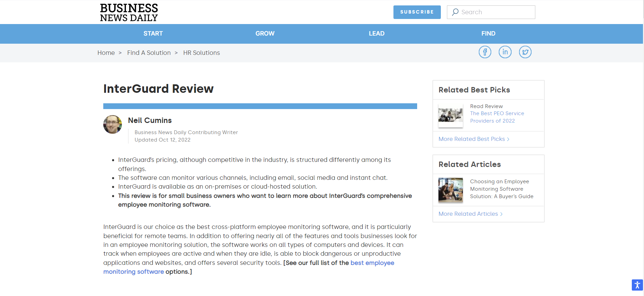This screenshot has width=644, height=296.
Task: Click 'Read Review' label
Action: pos(486,106)
